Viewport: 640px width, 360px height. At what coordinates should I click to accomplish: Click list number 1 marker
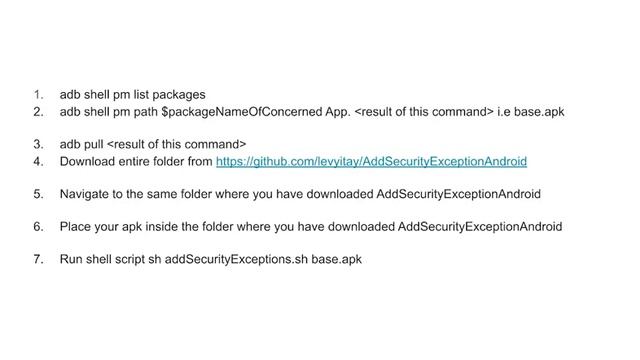click(x=38, y=95)
